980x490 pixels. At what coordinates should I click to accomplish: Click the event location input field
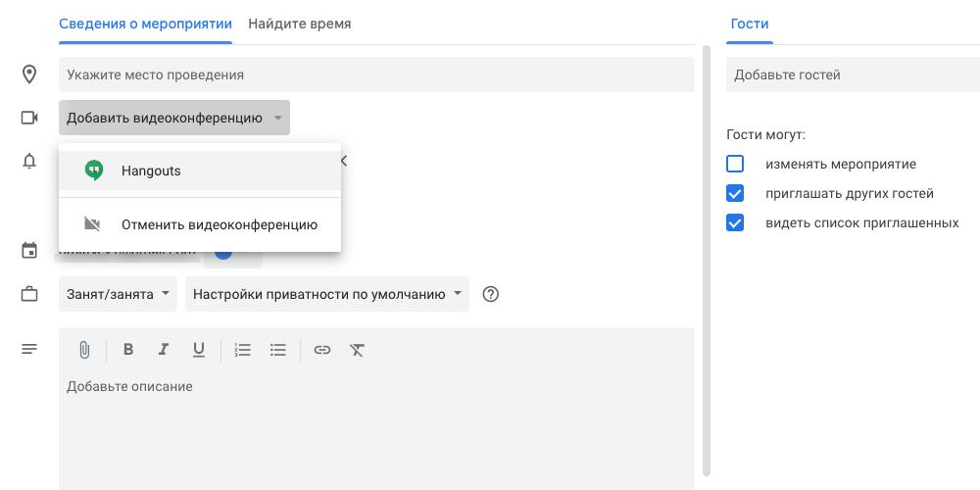pos(377,75)
